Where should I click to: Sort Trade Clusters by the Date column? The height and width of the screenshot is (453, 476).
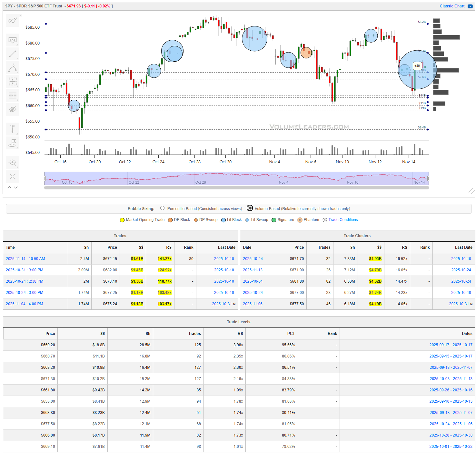(x=259, y=247)
